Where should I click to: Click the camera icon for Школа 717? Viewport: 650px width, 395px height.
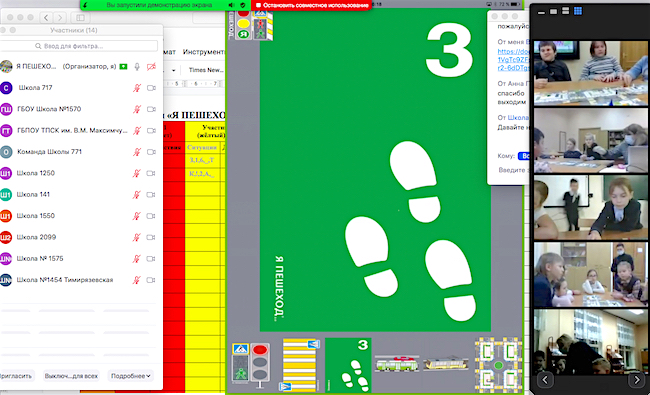pos(151,88)
